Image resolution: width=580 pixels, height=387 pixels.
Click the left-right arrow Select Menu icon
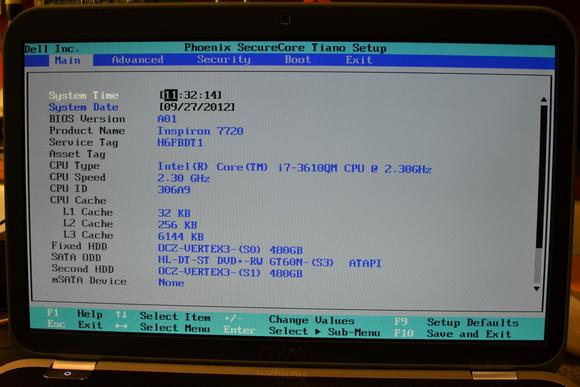(x=121, y=326)
